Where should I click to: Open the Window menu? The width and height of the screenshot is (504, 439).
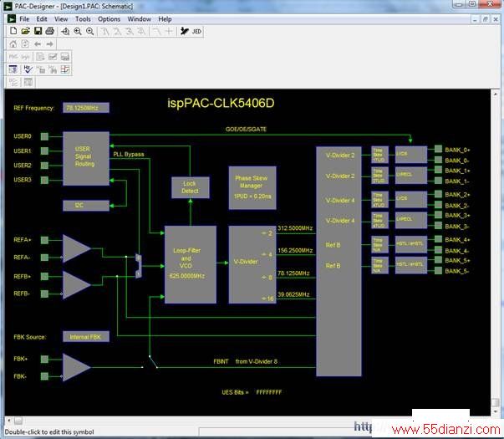(x=140, y=19)
